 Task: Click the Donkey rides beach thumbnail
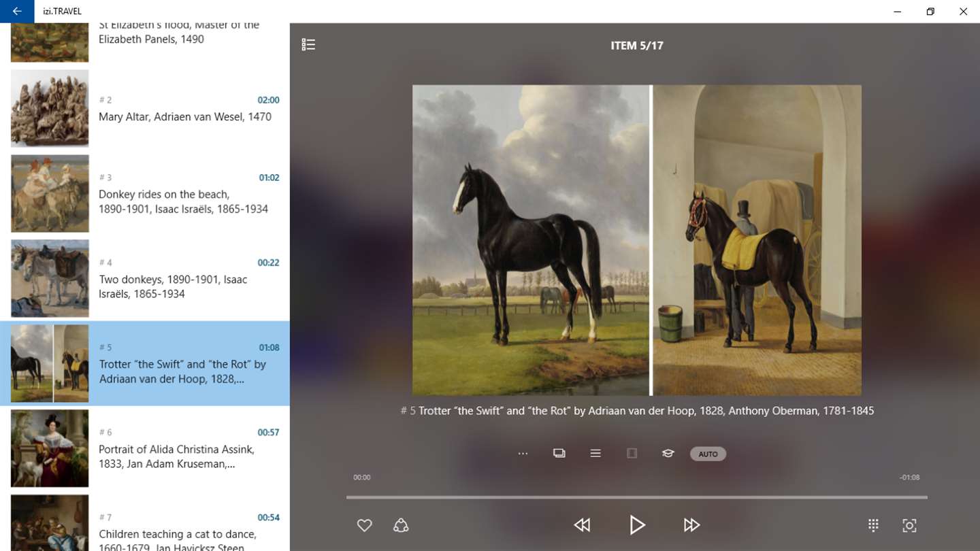[x=50, y=193]
